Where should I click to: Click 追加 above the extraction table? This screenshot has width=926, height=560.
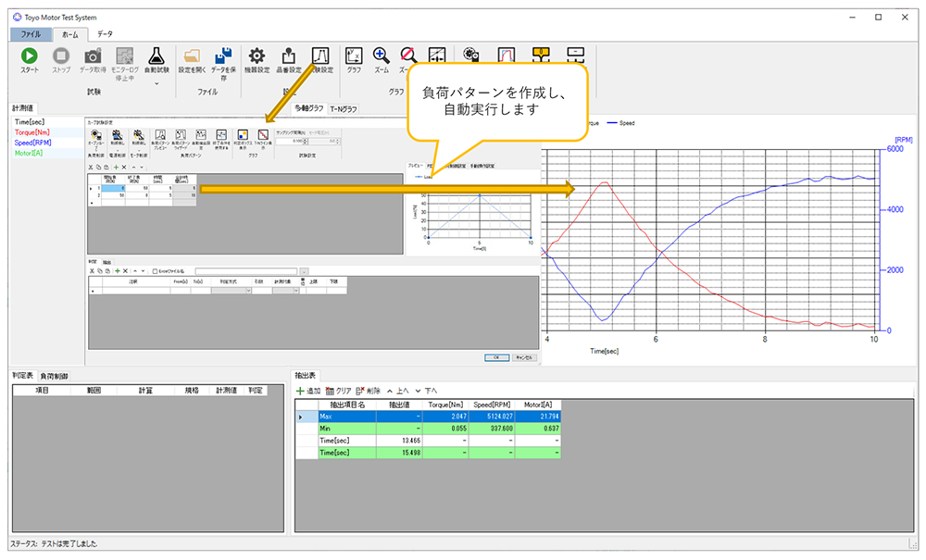(308, 391)
